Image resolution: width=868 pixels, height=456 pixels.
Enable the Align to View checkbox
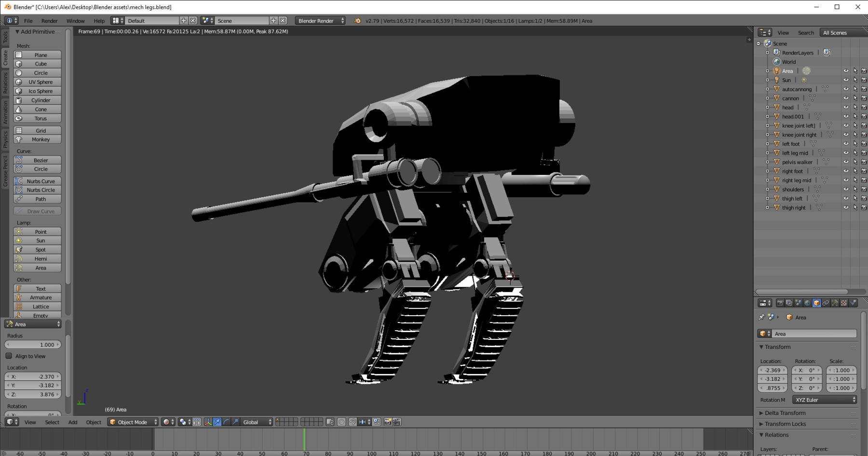(9, 356)
